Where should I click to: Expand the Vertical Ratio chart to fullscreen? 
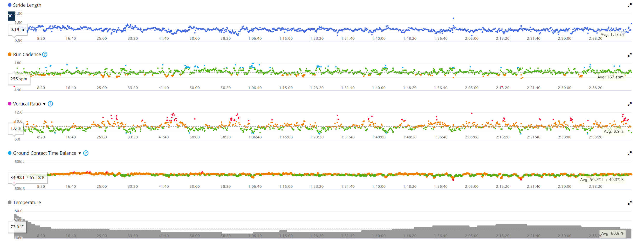(x=629, y=104)
